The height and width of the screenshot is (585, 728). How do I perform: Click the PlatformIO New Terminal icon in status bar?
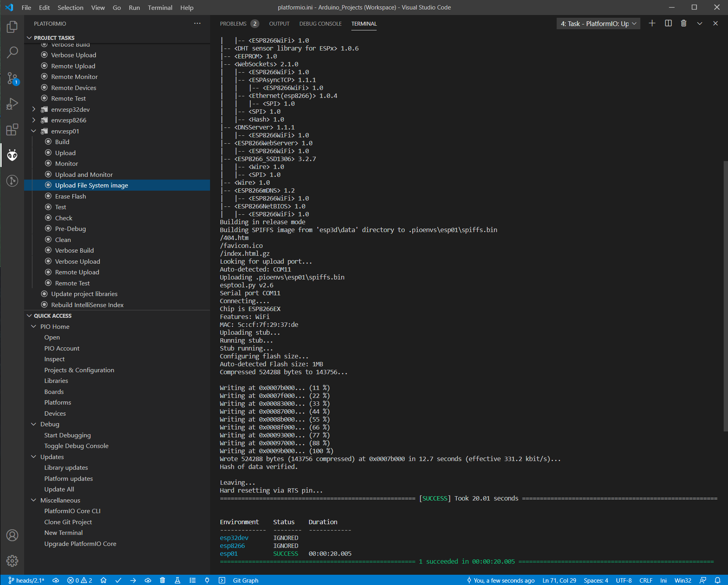coord(222,580)
